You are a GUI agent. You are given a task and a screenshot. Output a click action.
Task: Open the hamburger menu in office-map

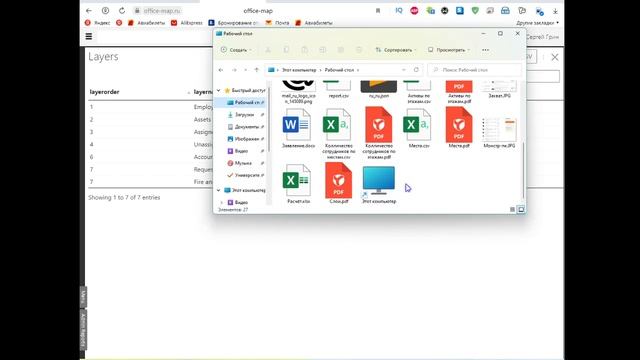pyautogui.click(x=89, y=36)
